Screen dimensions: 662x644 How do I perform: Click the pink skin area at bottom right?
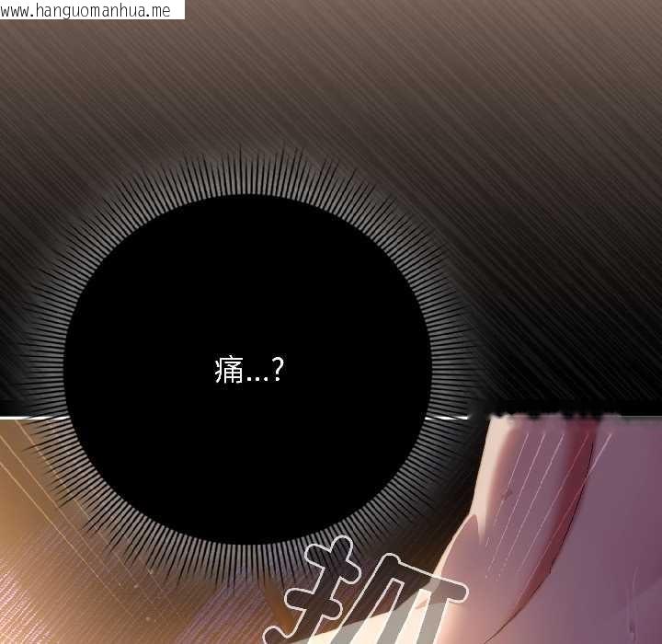[533, 515]
